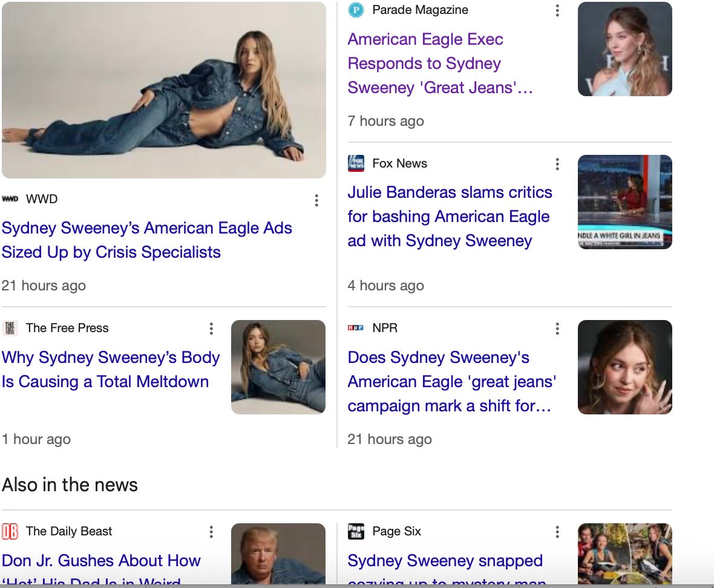Click '1 hour ago' timestamp
714x588 pixels.
coord(36,439)
